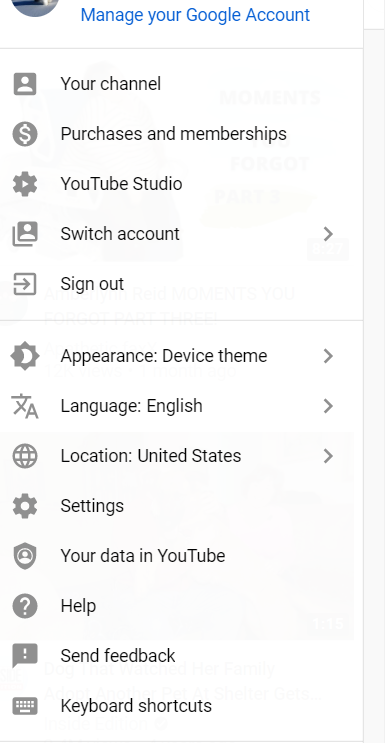The height and width of the screenshot is (743, 385).
Task: Click the dollar sign Purchases icon
Action: pos(25,134)
